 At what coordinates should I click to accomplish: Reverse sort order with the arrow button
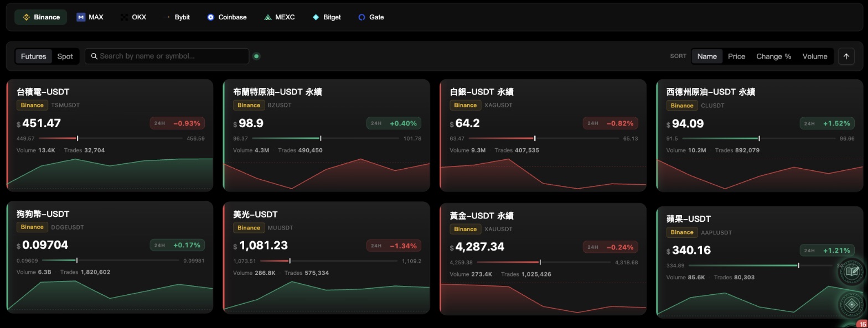[x=846, y=56]
